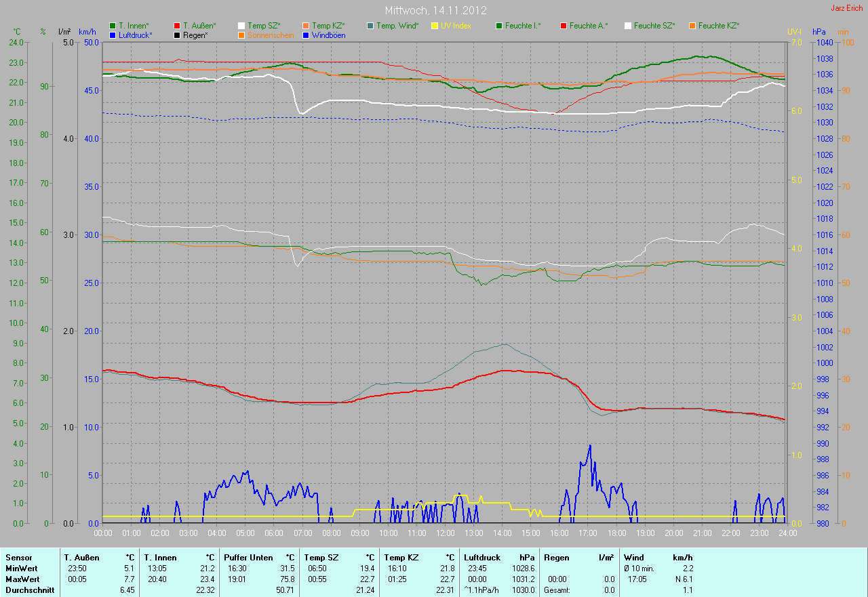Select the T. Außen average value '6.45'
Image resolution: width=868 pixels, height=597 pixels.
127,590
